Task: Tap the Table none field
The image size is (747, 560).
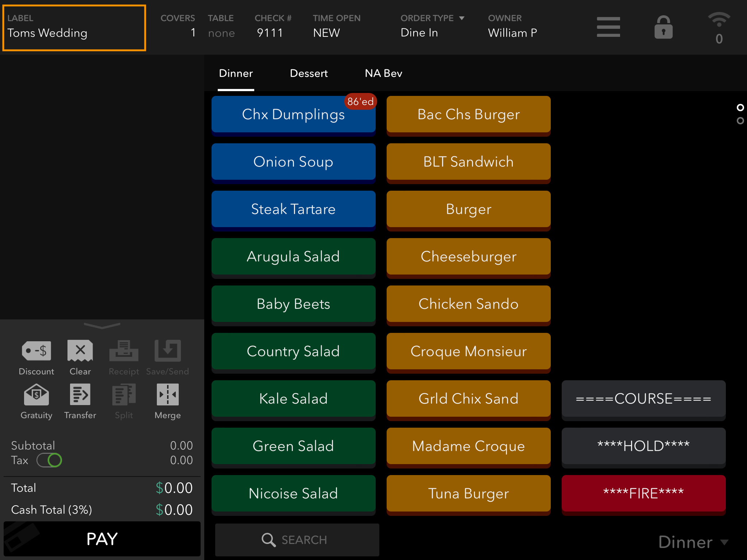Action: (x=221, y=33)
